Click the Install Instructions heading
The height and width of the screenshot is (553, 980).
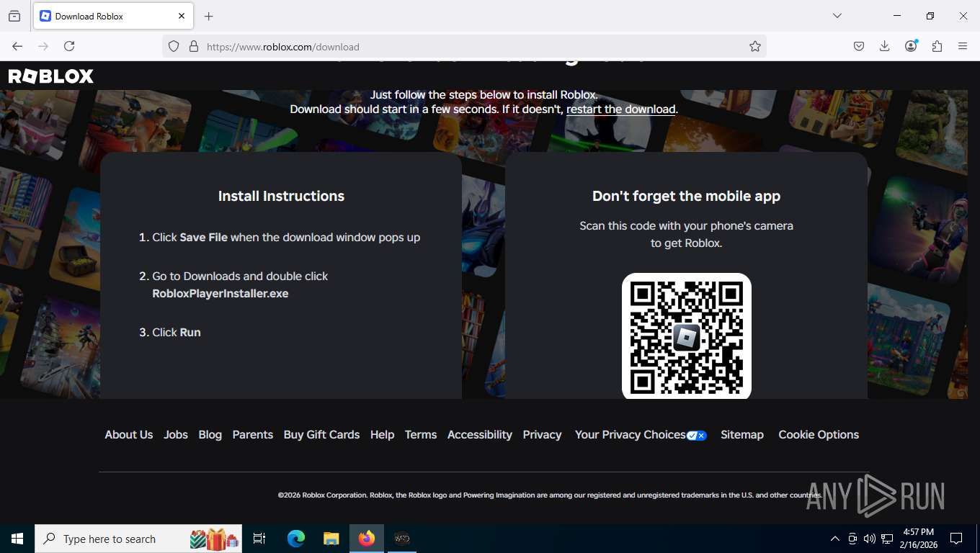click(281, 196)
